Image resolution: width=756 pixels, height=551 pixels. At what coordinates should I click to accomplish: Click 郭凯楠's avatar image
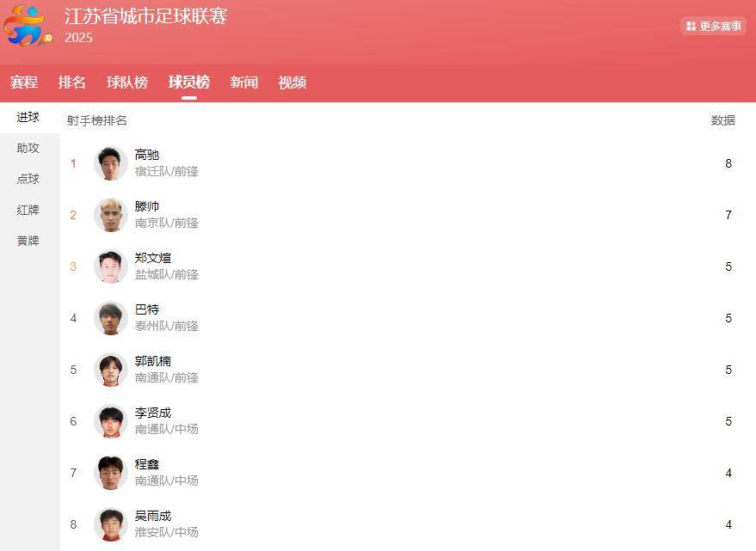tap(110, 370)
